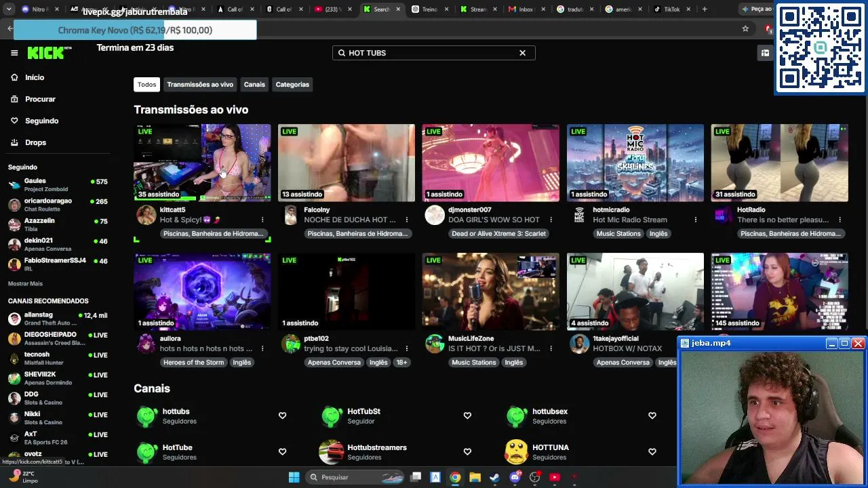Open HotRadio stream options menu
This screenshot has width=868, height=488.
tap(840, 220)
